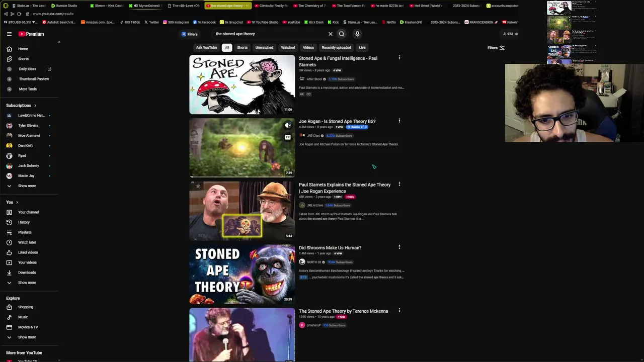644x362 pixels.
Task: Open the JRE Clips channel link
Action: pyautogui.click(x=313, y=136)
